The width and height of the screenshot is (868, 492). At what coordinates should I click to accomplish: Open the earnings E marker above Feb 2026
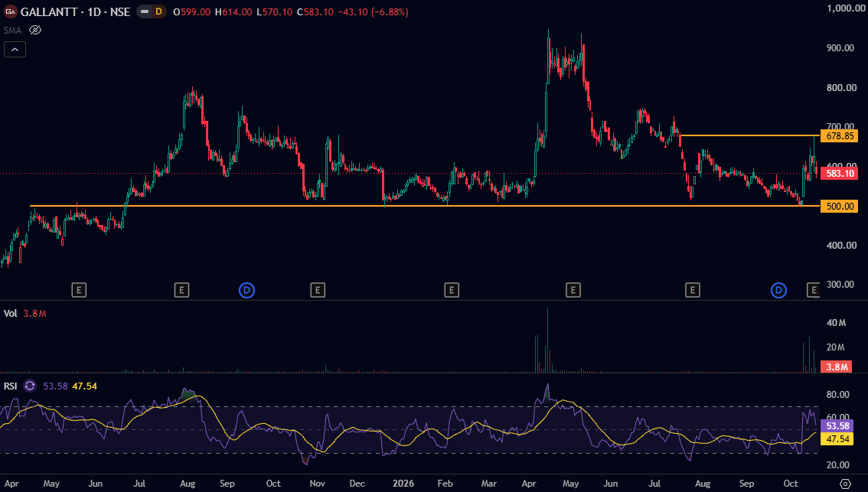[452, 290]
